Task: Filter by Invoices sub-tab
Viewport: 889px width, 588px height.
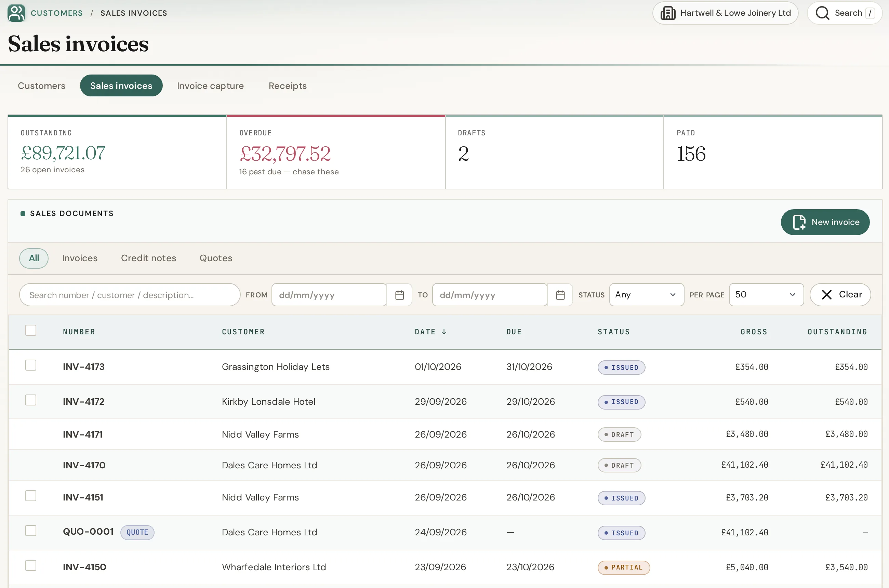Action: pos(80,258)
